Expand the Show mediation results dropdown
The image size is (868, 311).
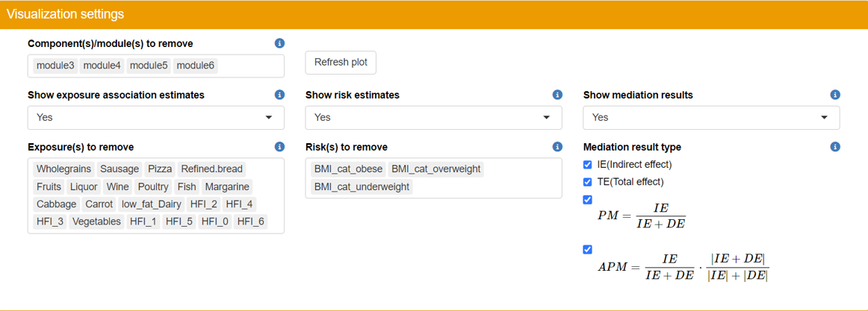pos(711,118)
